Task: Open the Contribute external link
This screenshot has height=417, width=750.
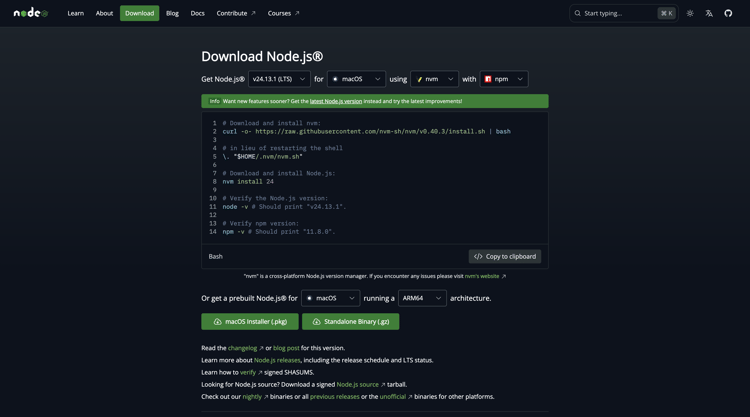Action: (236, 13)
